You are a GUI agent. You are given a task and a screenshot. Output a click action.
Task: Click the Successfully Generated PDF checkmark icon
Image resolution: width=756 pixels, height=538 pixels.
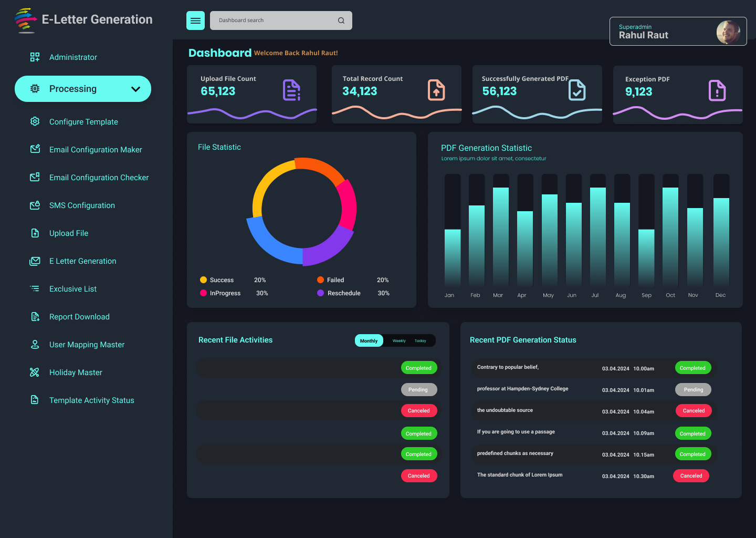tap(577, 90)
